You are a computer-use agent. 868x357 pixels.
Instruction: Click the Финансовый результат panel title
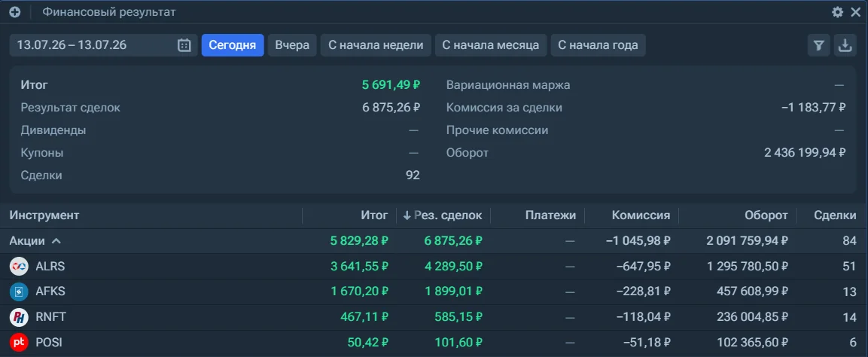click(x=109, y=12)
